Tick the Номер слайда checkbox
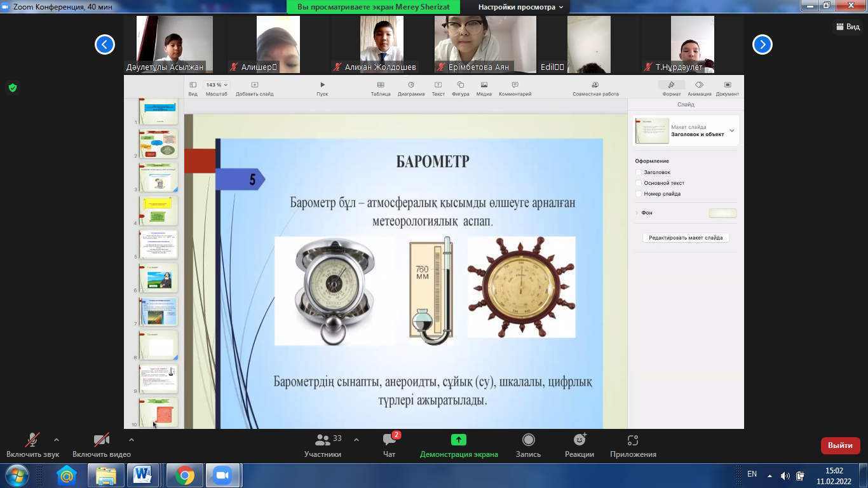Viewport: 868px width, 488px height. (639, 194)
